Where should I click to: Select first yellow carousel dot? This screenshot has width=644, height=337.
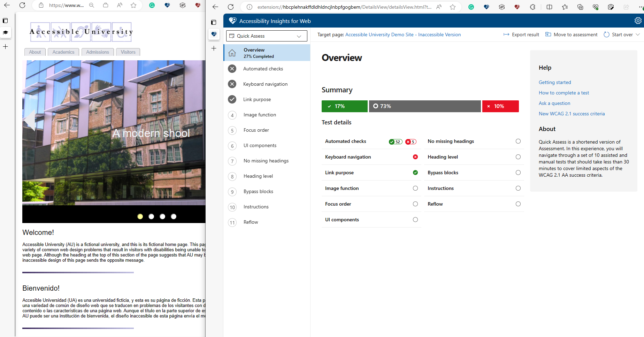click(140, 216)
